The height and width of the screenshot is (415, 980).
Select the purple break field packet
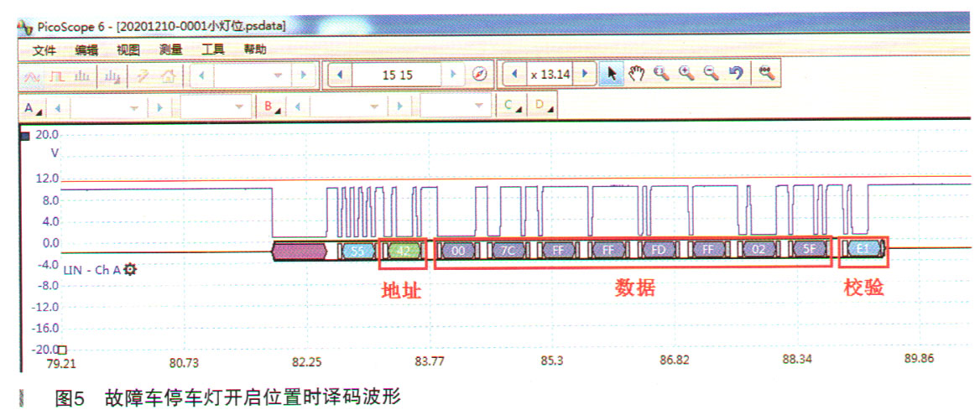coord(300,251)
